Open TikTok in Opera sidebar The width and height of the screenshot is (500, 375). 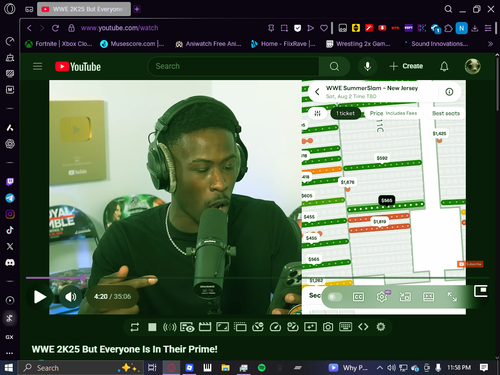coord(10,230)
